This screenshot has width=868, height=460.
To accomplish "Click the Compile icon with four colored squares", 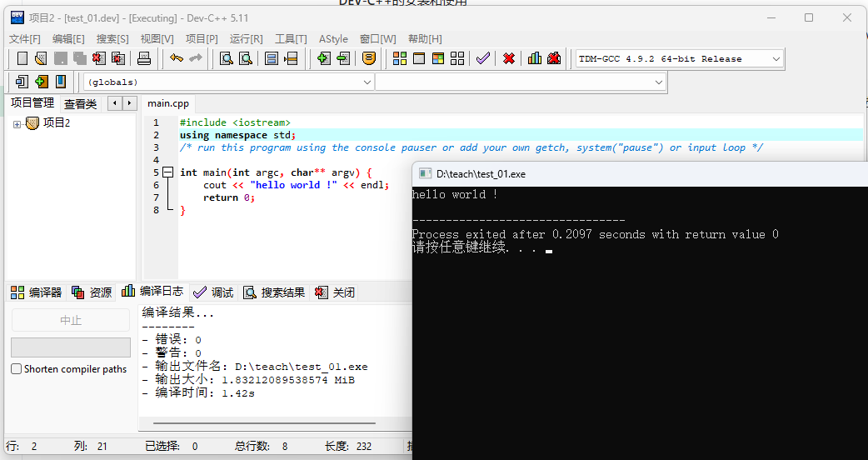I will pyautogui.click(x=400, y=58).
